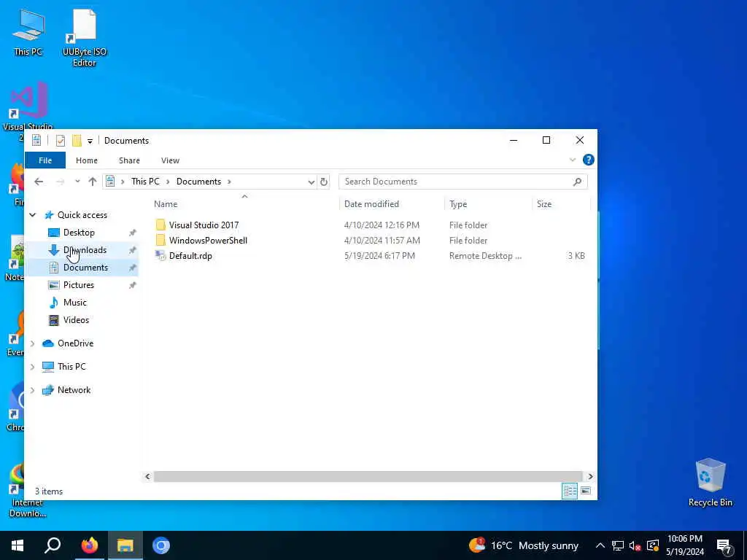The image size is (747, 560).
Task: Sort by Date modified column header
Action: (x=371, y=204)
